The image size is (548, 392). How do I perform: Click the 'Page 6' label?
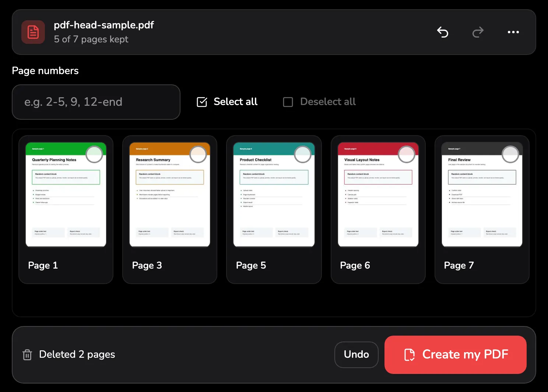tap(355, 265)
